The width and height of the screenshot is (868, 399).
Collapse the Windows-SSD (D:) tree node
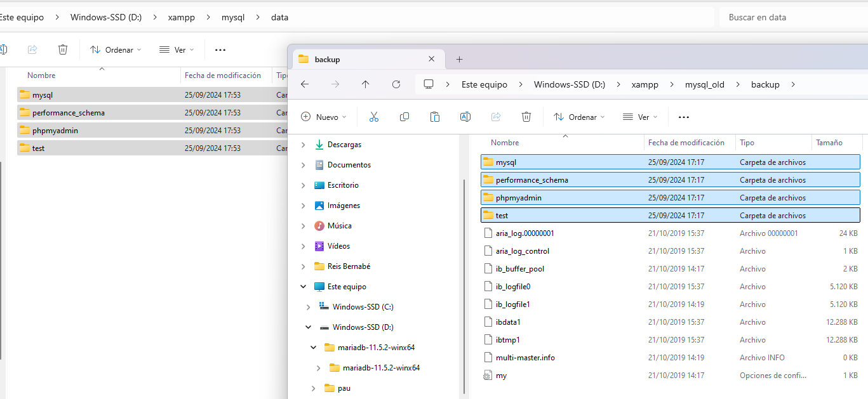point(308,327)
